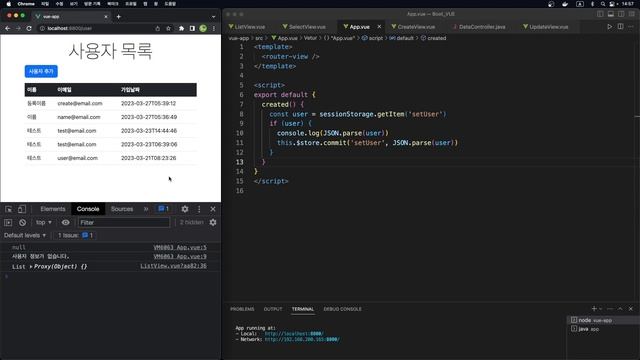Bookmark this page with the star icon
640x360 pixels.
(x=168, y=28)
